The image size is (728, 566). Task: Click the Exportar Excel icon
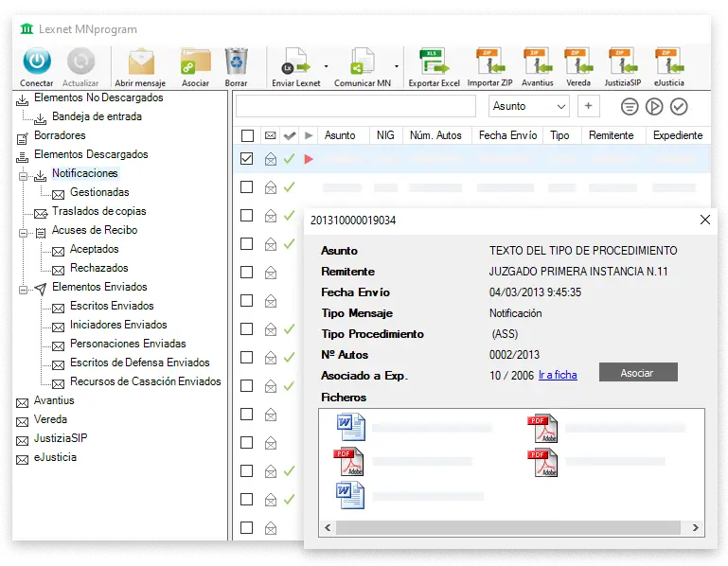pos(434,62)
